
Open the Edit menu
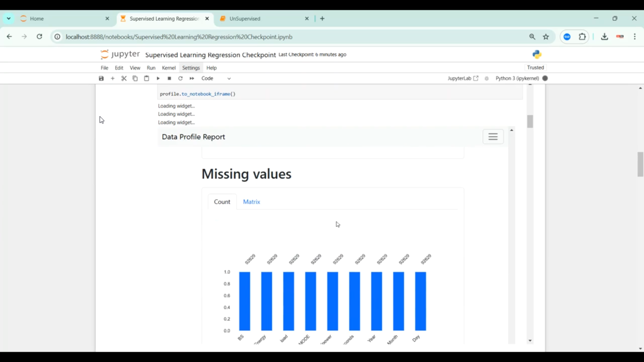(119, 68)
